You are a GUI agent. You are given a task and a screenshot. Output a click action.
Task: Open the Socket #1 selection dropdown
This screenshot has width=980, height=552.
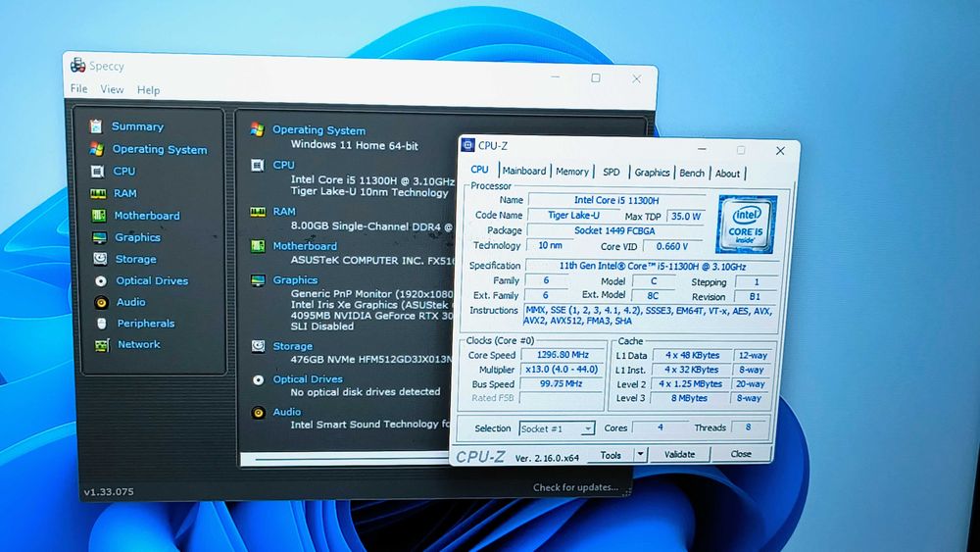point(557,428)
